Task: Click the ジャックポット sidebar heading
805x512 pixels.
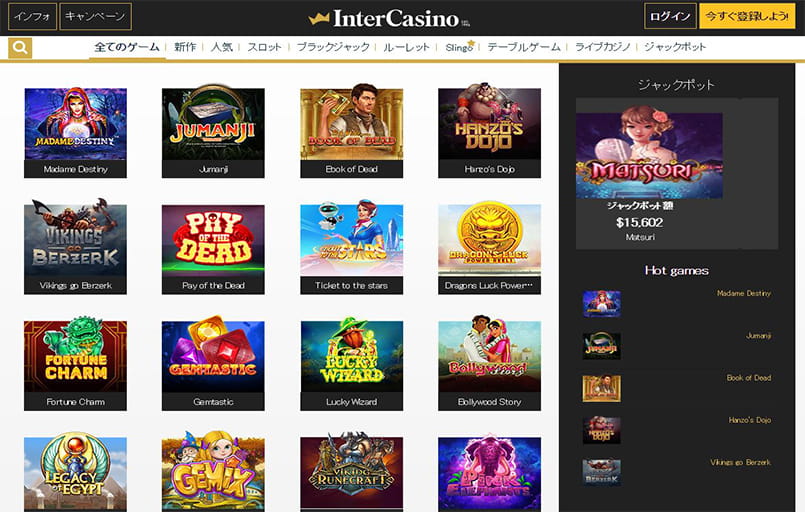Action: 676,85
